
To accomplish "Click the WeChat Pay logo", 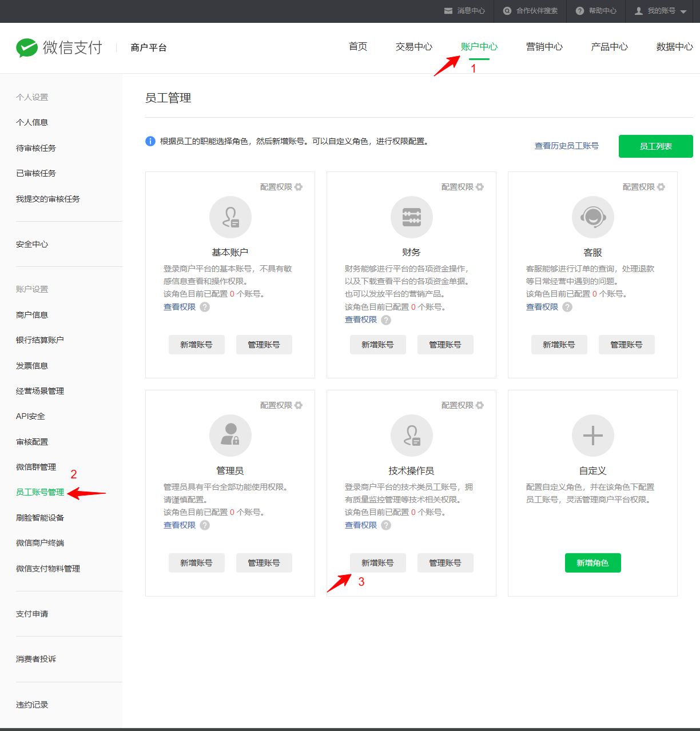I will tap(58, 47).
